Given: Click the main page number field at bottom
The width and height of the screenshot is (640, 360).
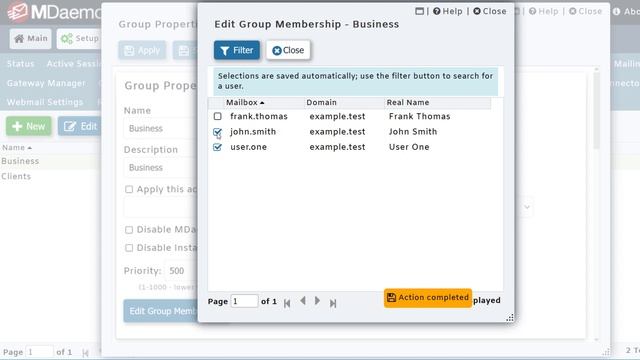Looking at the screenshot, I should [40, 352].
